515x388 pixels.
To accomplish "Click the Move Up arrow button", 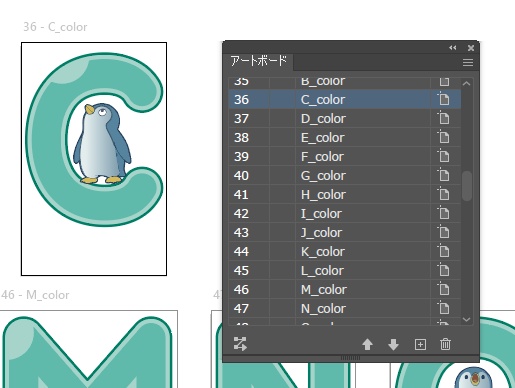I will (367, 344).
